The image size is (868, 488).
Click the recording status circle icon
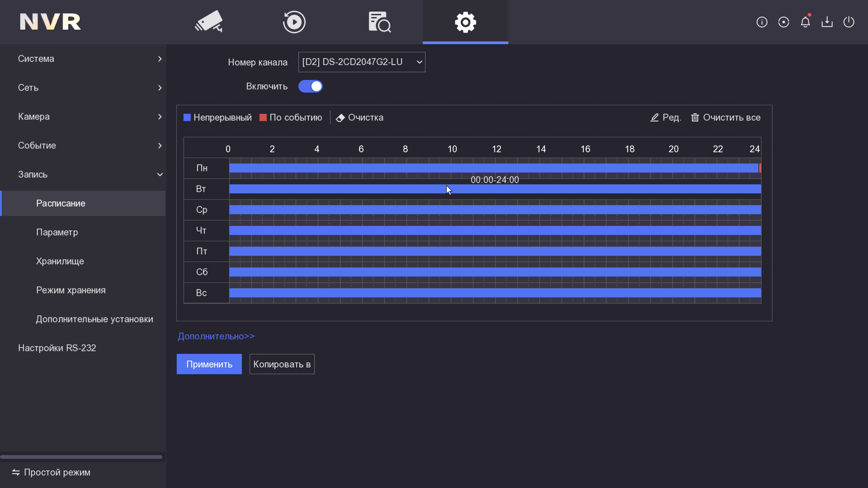point(783,22)
